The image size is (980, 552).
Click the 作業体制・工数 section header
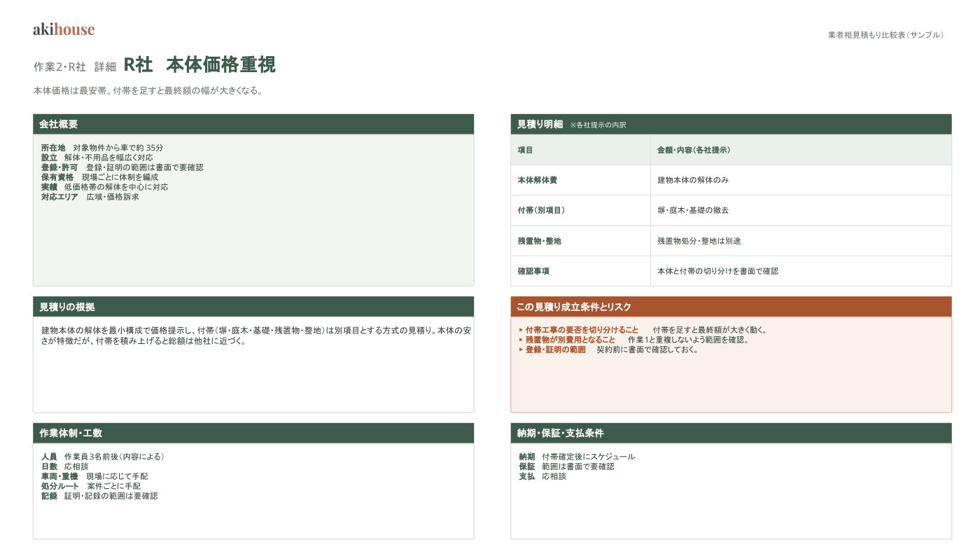[253, 433]
